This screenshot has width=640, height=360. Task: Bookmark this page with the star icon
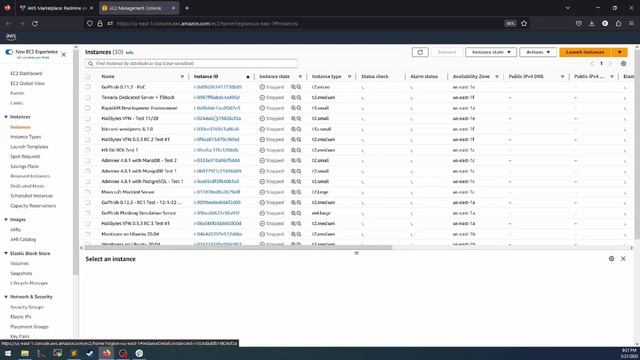click(524, 24)
